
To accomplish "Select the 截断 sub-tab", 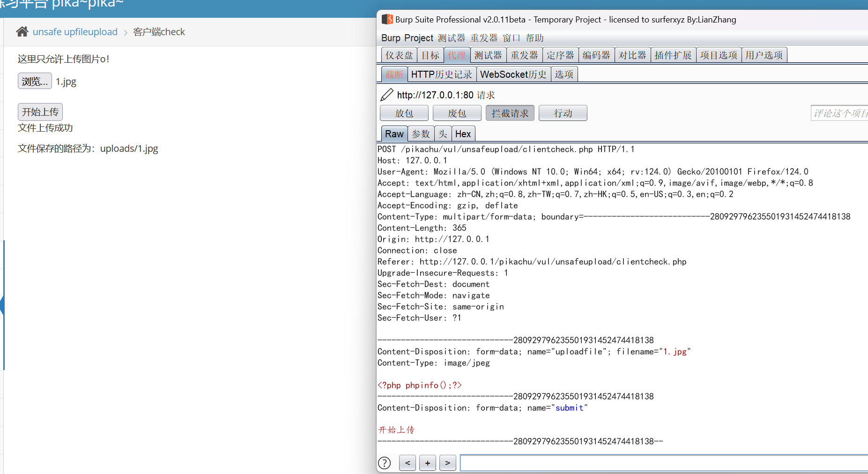I will [x=394, y=74].
